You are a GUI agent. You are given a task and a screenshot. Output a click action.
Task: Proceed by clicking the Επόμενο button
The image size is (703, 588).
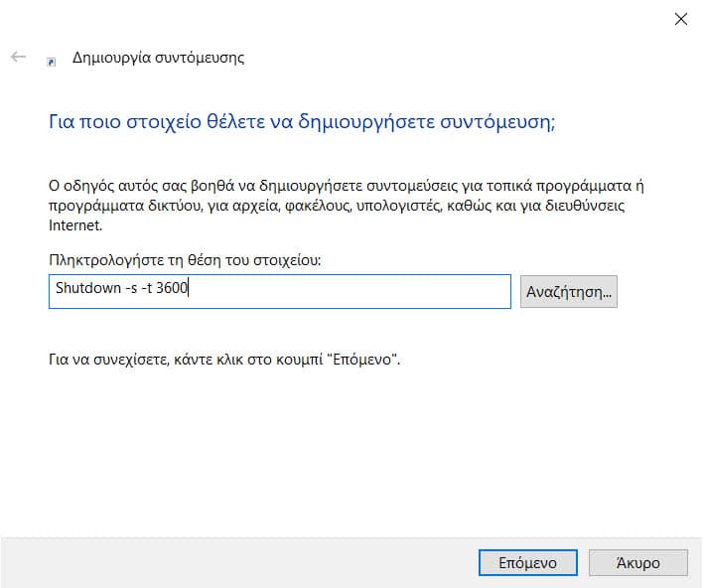pos(526,562)
